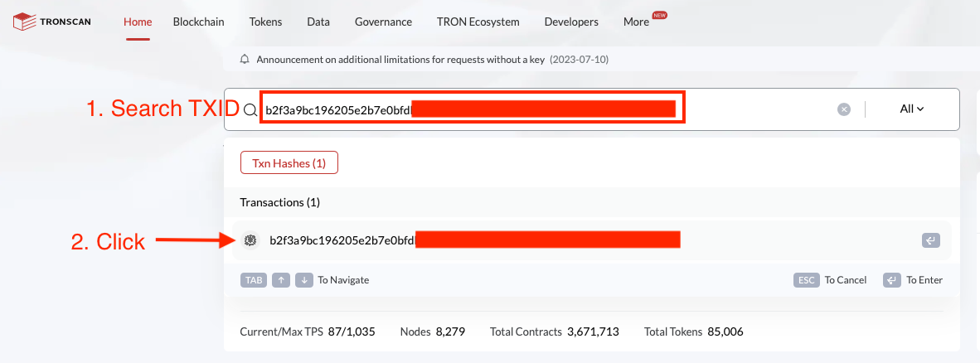Select the Txn Hashes (1) filter button
The image size is (980, 363).
289,162
